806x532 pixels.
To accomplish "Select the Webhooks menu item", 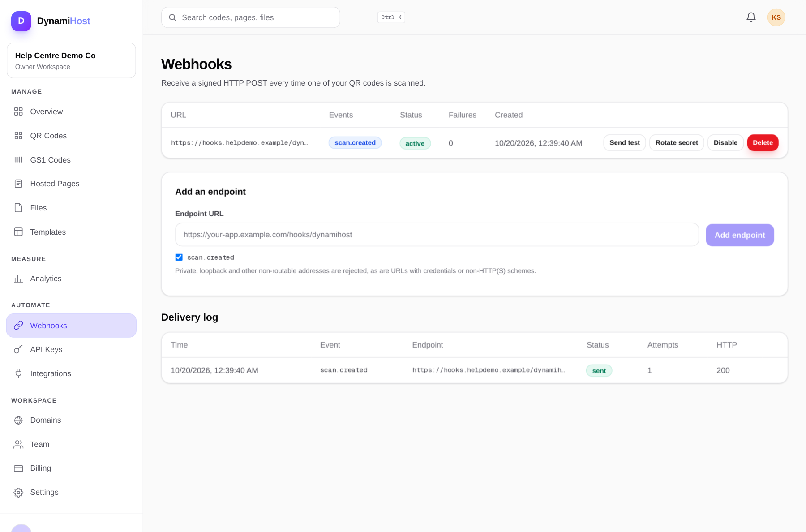I will click(71, 326).
